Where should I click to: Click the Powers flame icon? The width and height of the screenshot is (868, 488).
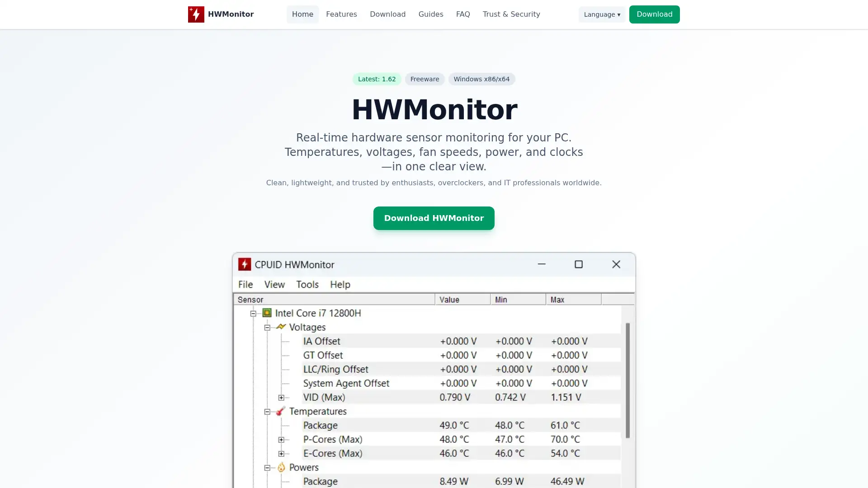(x=281, y=467)
